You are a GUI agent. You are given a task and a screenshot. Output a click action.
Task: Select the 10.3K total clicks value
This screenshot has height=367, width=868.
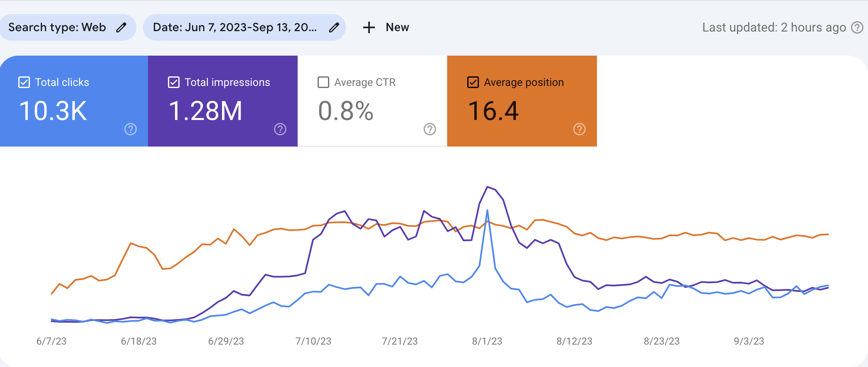click(53, 111)
